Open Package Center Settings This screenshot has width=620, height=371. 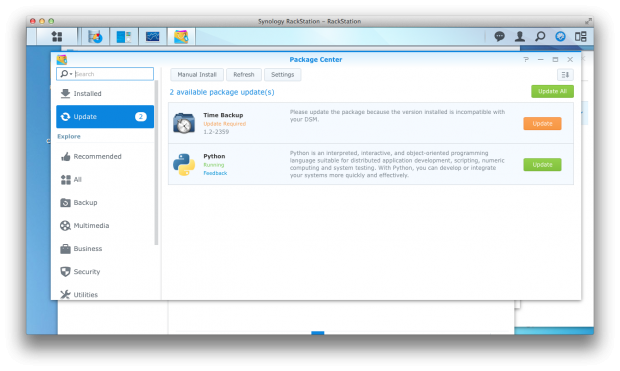tap(282, 75)
